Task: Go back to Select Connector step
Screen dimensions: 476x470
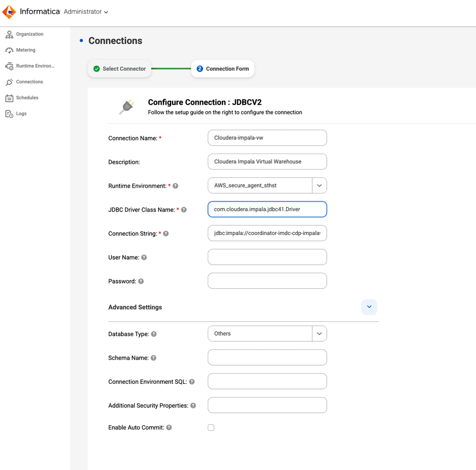Action: [x=119, y=69]
